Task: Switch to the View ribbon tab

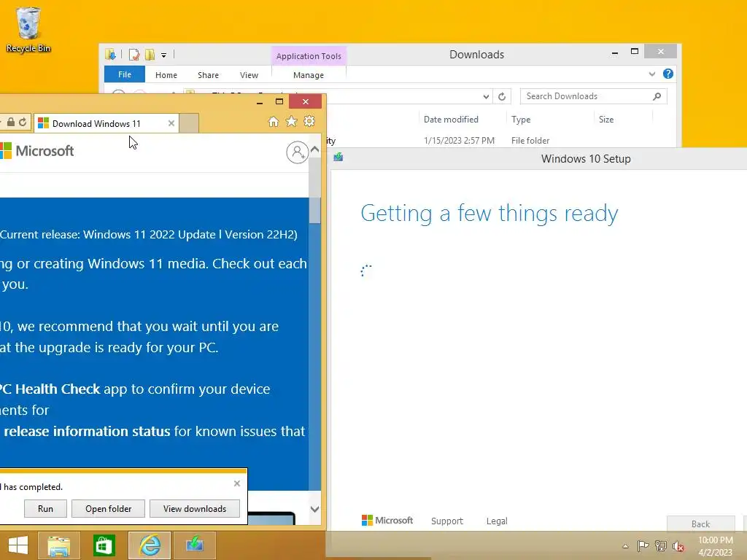Action: pyautogui.click(x=249, y=75)
